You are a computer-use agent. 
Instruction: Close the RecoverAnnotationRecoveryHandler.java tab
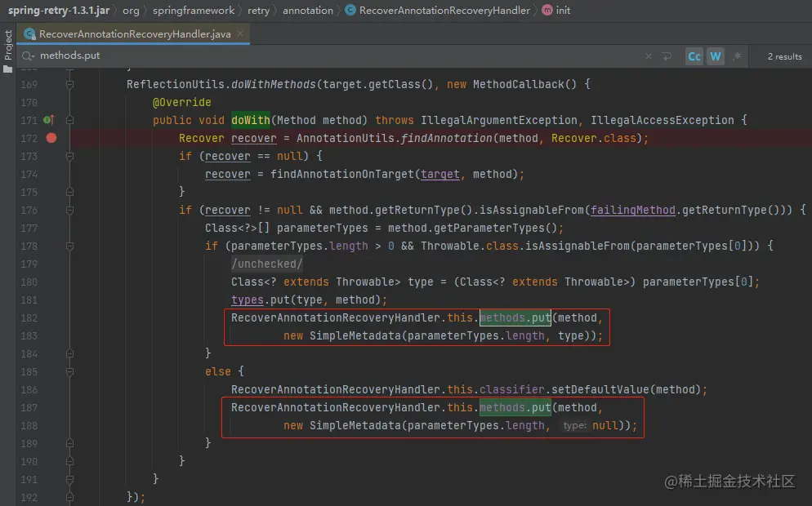240,33
